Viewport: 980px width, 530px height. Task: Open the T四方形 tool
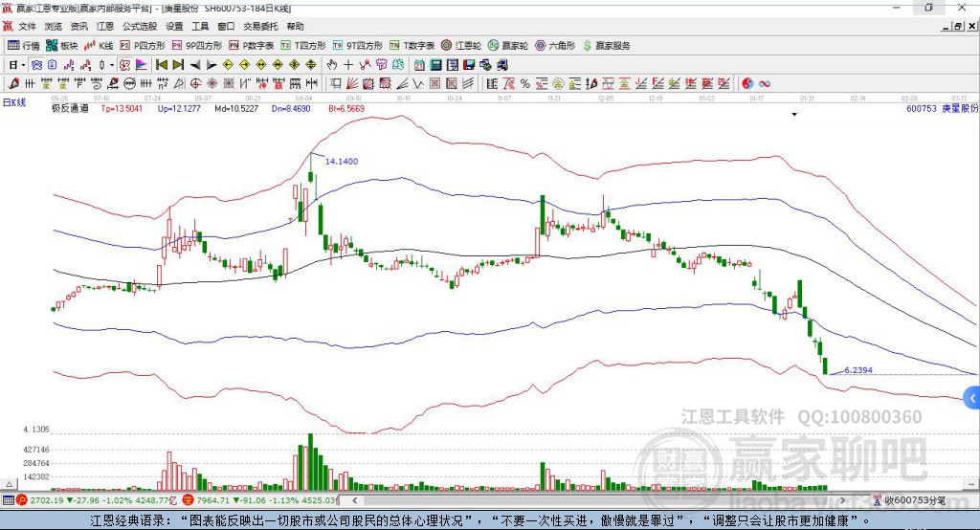click(303, 46)
